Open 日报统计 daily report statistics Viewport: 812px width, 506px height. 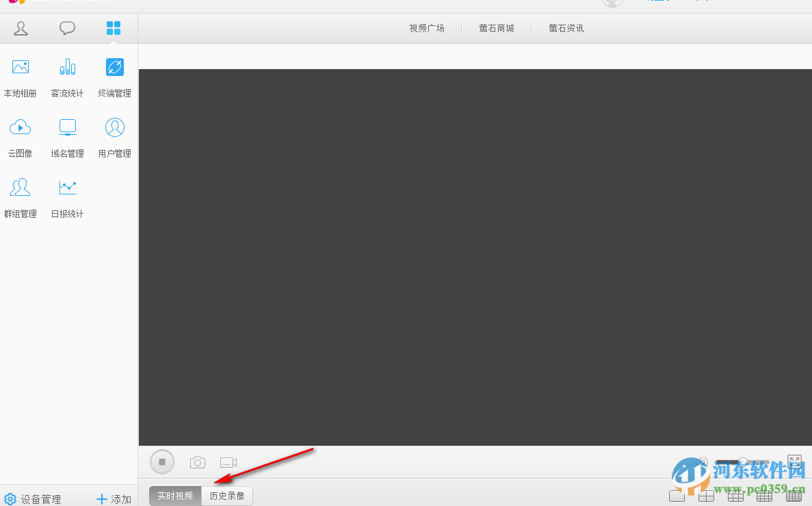[x=67, y=198]
